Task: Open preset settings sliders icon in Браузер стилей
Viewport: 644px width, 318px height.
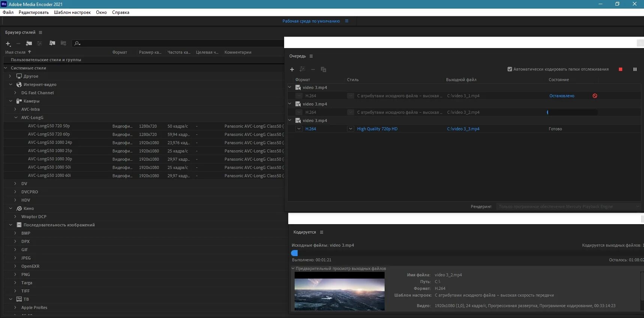Action: 39,44
